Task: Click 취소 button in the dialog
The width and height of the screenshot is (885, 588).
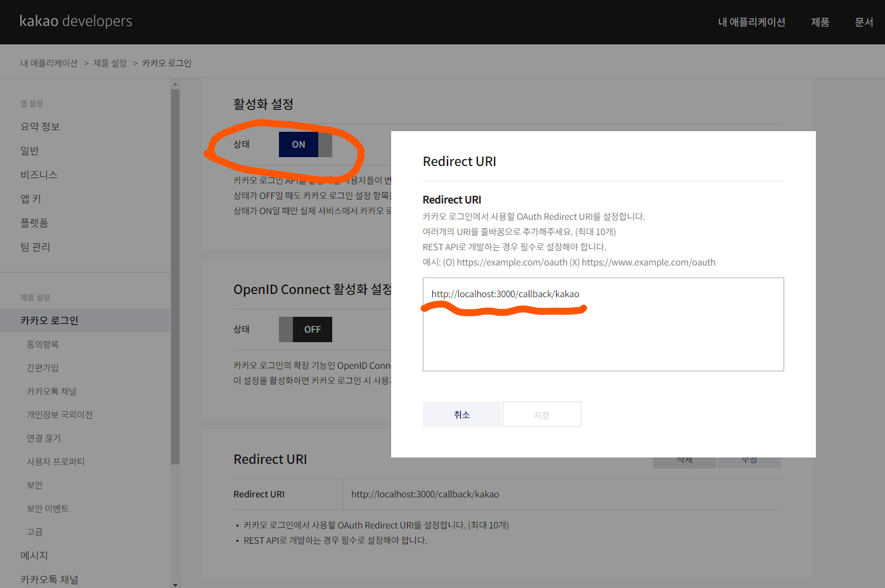Action: [462, 414]
